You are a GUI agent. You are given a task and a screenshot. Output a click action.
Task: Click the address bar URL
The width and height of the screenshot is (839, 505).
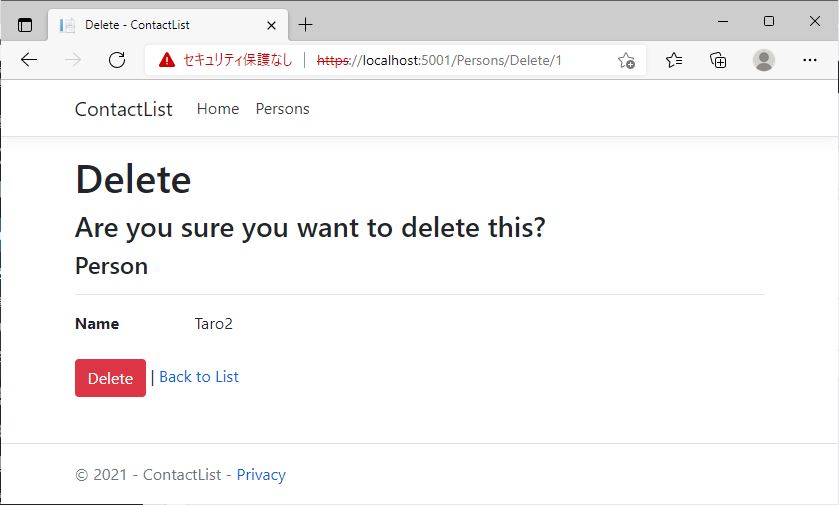439,60
